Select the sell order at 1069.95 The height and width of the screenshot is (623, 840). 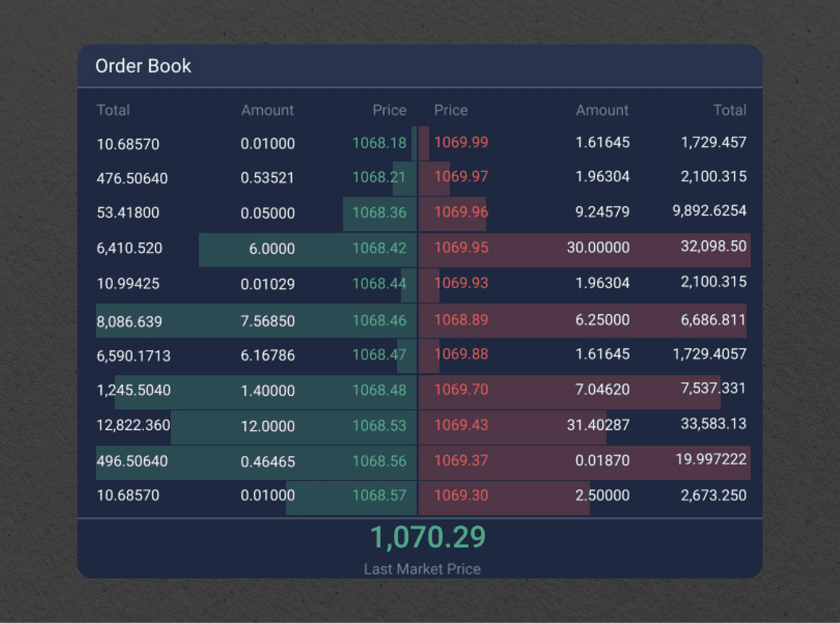[462, 248]
